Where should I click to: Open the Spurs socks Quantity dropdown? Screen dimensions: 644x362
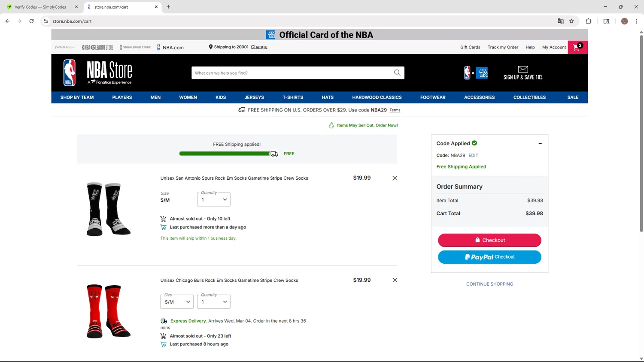[214, 199]
